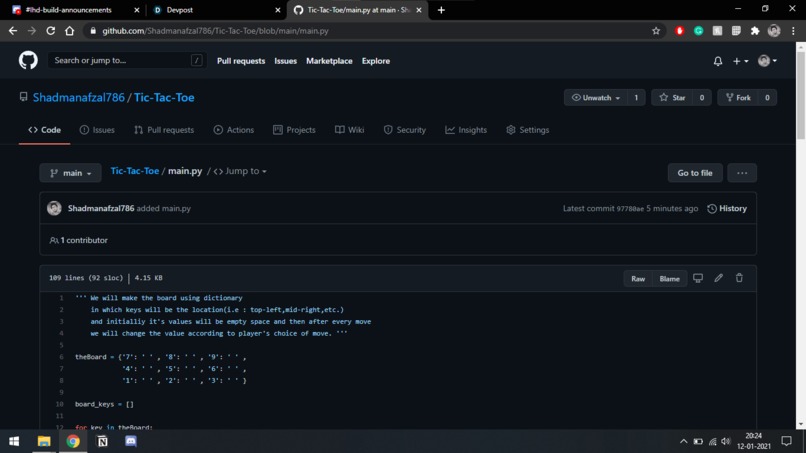Open the three-dot more options button
This screenshot has height=453, width=806.
coord(742,173)
